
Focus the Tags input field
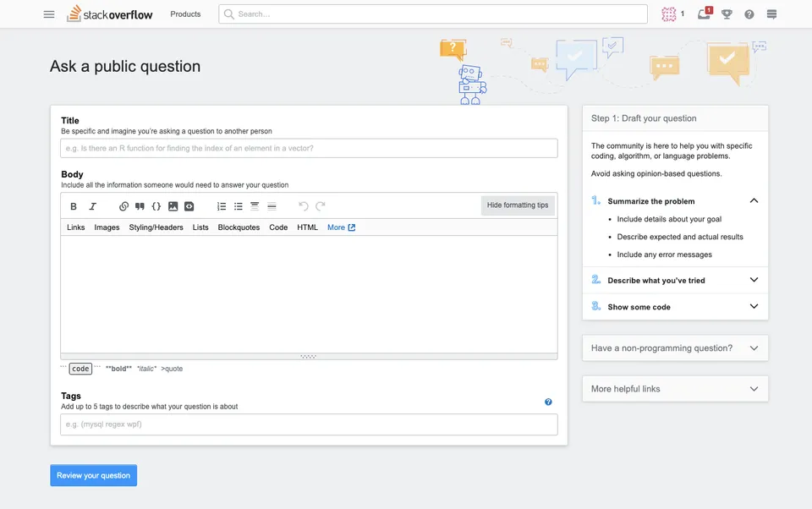309,424
